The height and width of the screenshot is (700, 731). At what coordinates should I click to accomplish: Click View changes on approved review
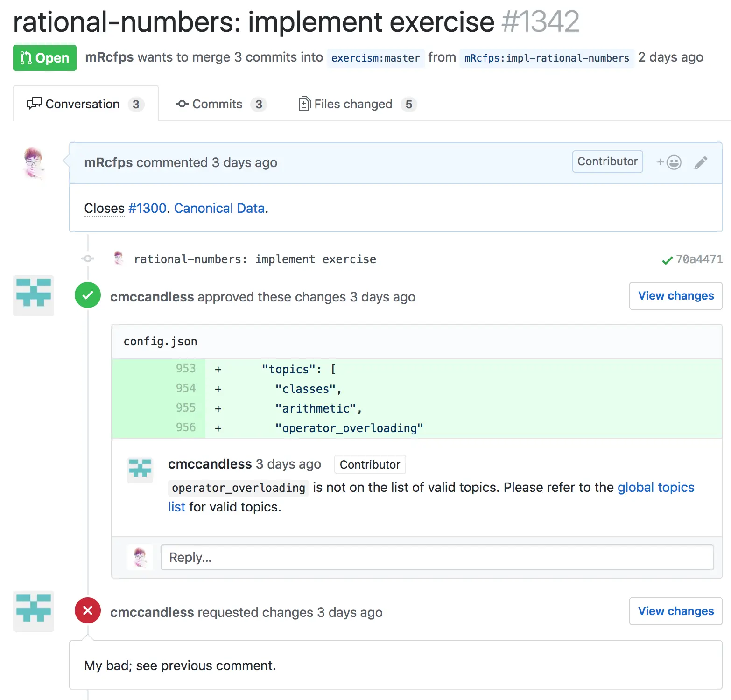point(675,296)
